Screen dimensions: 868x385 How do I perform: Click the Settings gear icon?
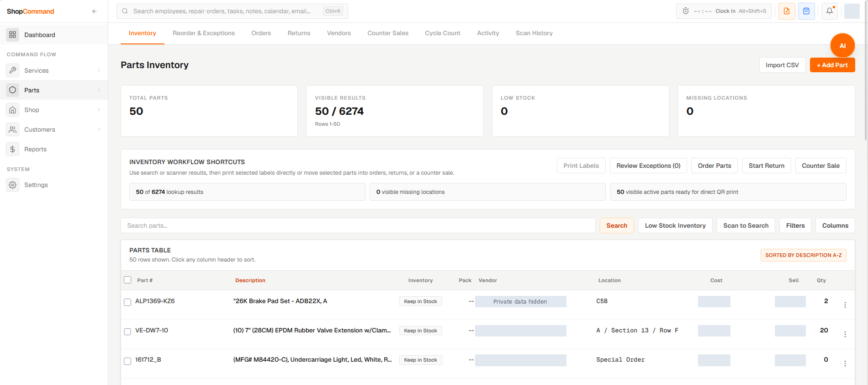(13, 185)
